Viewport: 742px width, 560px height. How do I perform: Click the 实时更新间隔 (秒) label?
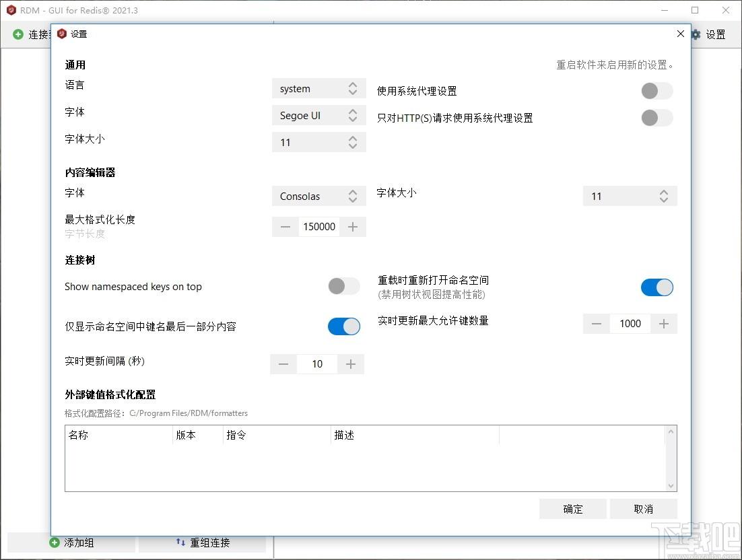(104, 361)
